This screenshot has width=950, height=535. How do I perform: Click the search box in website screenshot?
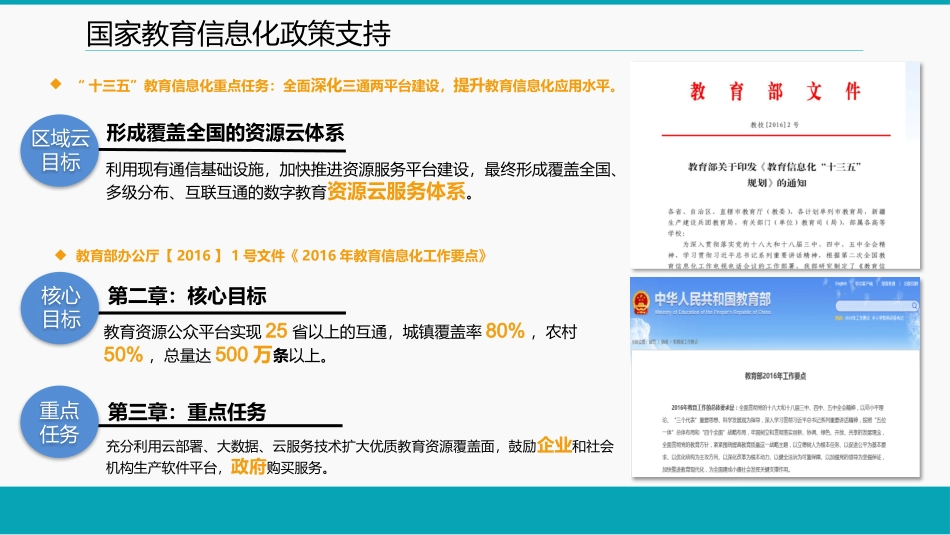click(x=877, y=305)
